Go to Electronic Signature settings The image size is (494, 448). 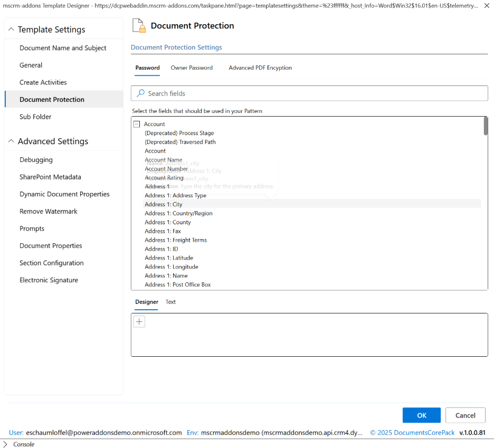click(x=49, y=280)
